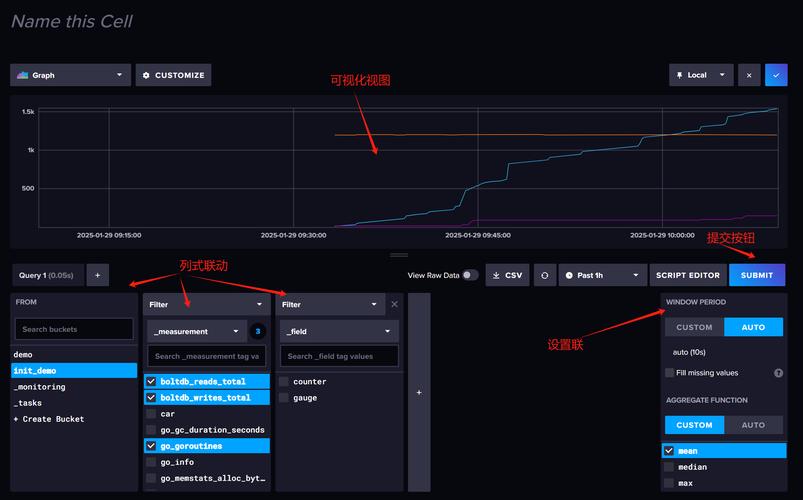Check the median aggregate function
Screen dimensions: 803x500
(x=669, y=467)
